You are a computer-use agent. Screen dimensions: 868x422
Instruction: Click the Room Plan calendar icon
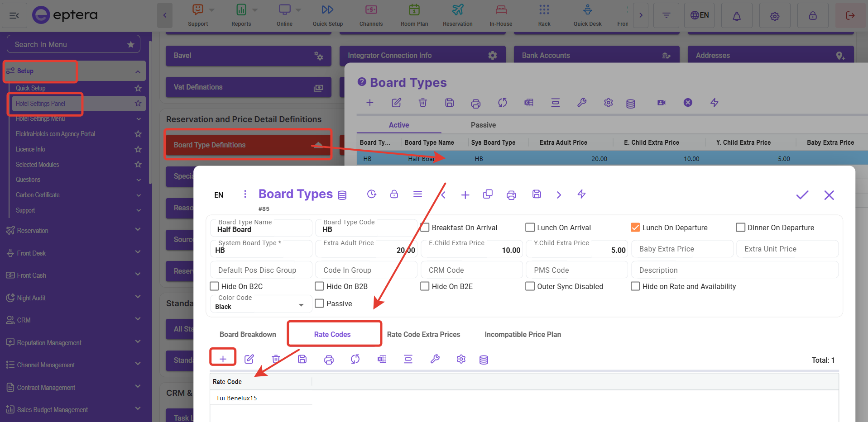click(414, 10)
